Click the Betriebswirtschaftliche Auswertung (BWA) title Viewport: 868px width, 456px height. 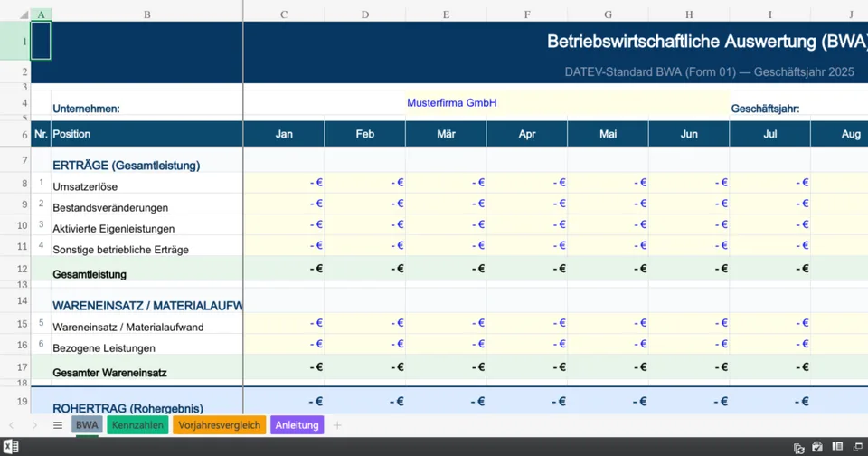(x=707, y=42)
